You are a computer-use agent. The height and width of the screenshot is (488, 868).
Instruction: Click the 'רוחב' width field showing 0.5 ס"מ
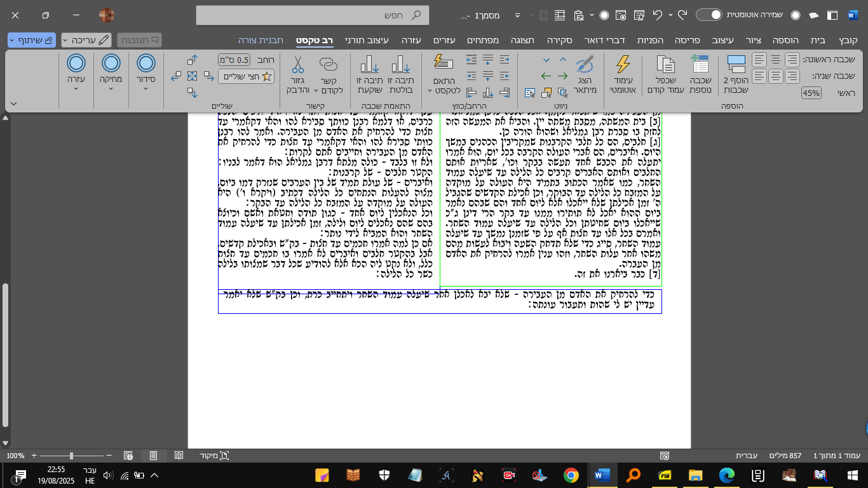[x=235, y=60]
